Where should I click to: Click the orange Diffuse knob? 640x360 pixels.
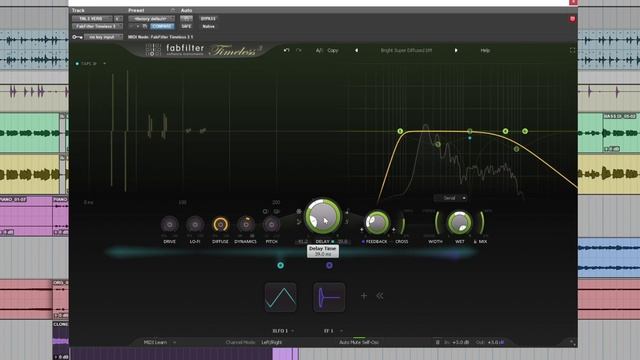tap(220, 224)
